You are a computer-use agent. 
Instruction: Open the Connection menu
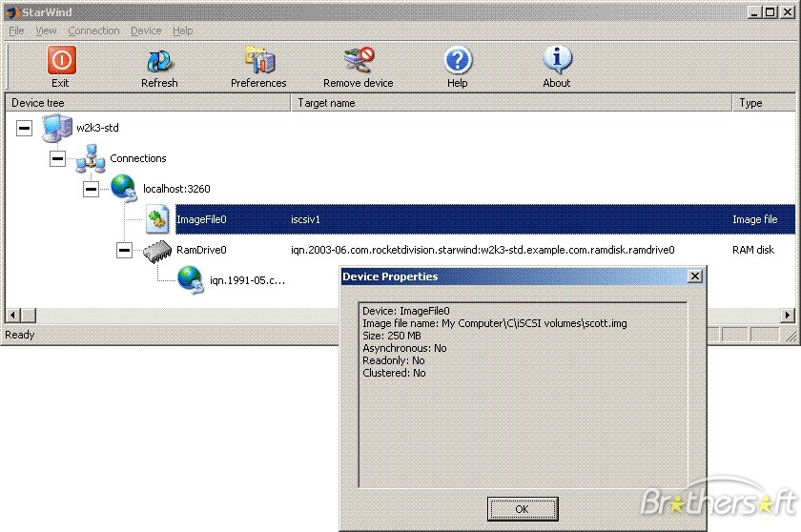point(94,31)
